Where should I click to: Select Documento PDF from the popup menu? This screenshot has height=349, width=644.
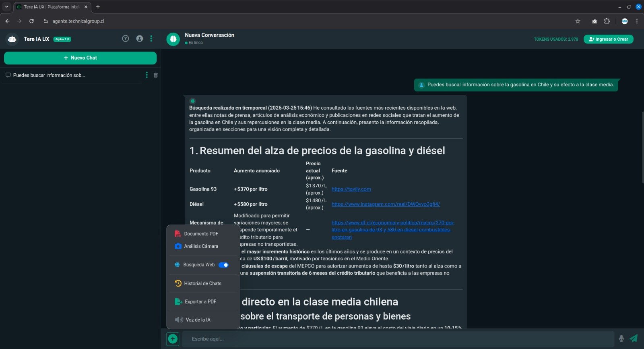[201, 234]
